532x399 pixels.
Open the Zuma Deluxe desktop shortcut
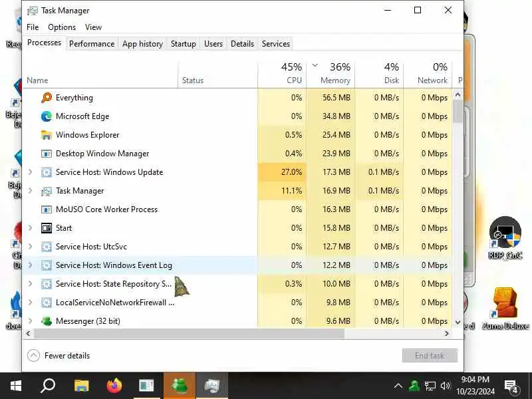coord(505,308)
